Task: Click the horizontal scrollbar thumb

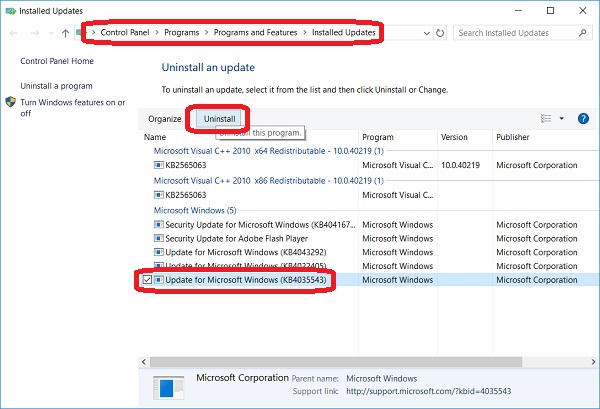Action: pos(336,362)
